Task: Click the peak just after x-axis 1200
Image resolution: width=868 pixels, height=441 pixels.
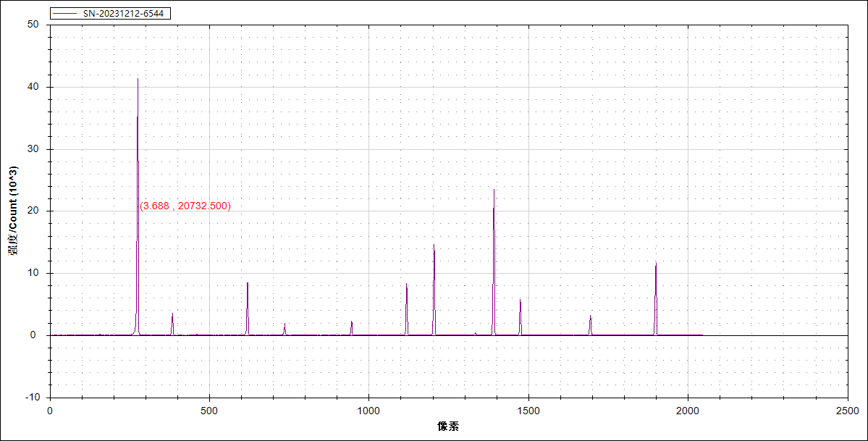Action: [x=434, y=245]
